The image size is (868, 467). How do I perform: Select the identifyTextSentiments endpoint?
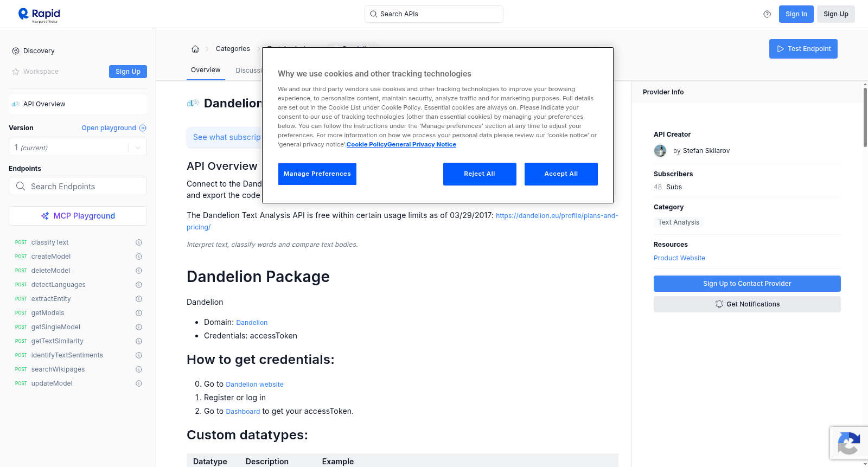pos(67,355)
